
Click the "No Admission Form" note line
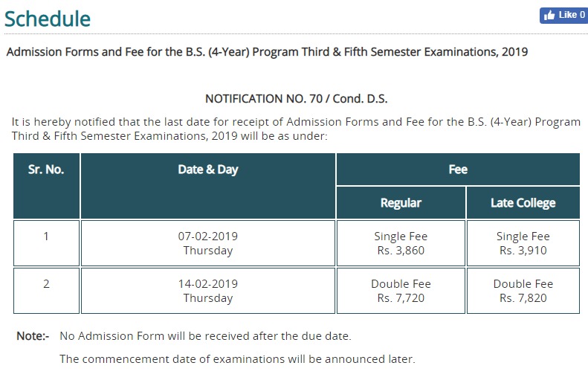205,336
